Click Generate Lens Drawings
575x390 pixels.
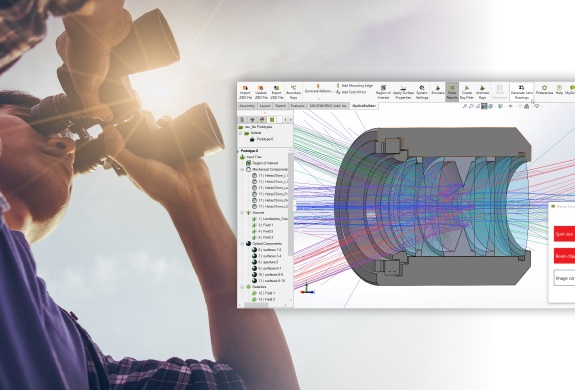coord(521,92)
